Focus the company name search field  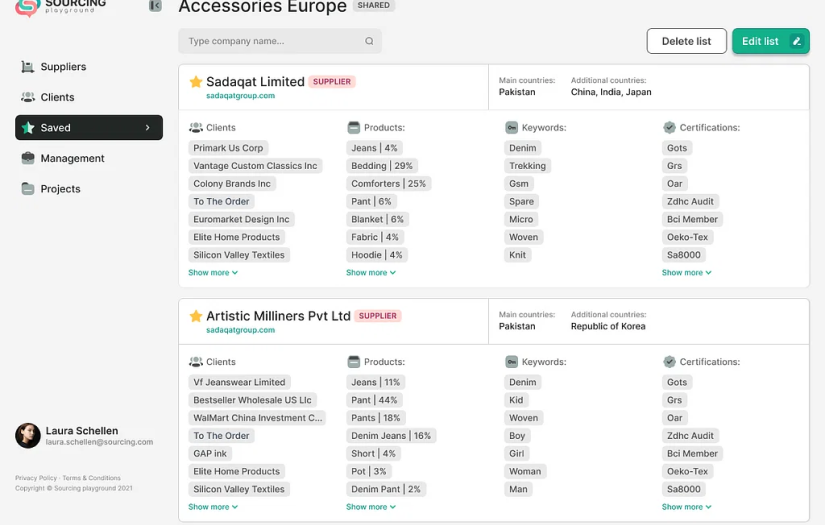click(x=280, y=41)
